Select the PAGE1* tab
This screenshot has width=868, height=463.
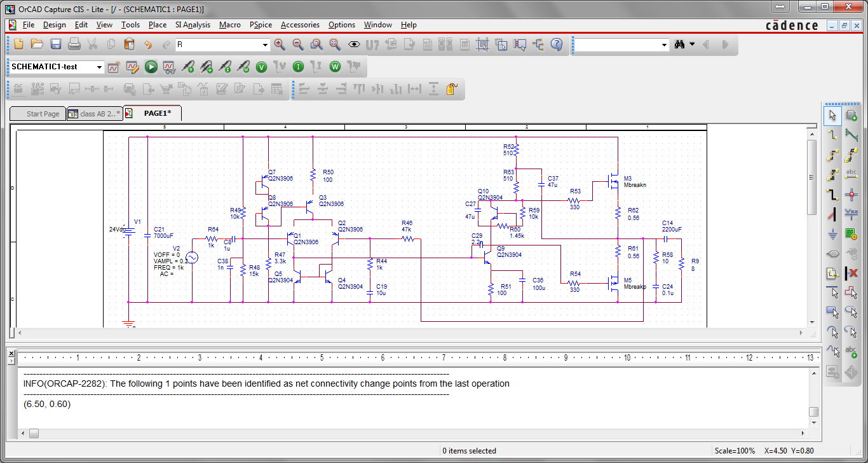click(152, 113)
